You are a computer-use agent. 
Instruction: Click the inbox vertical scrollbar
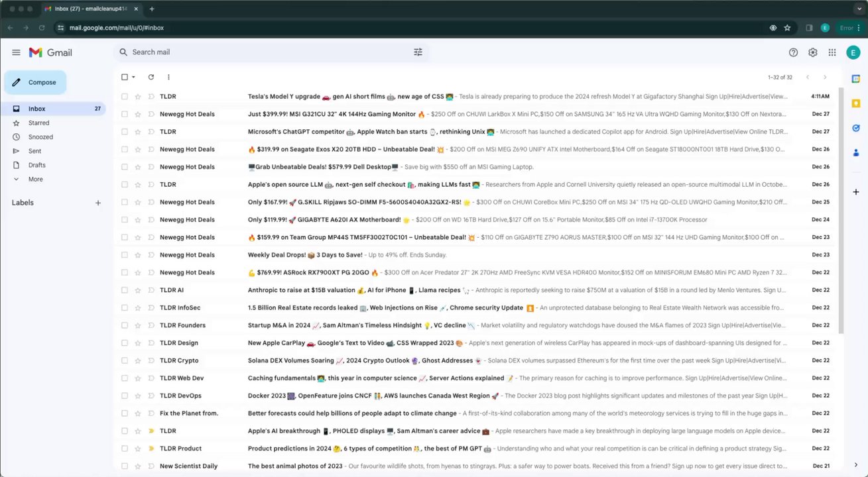pyautogui.click(x=841, y=212)
